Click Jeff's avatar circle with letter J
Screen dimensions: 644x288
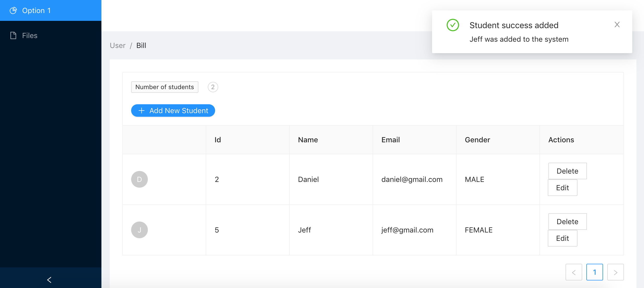point(139,230)
